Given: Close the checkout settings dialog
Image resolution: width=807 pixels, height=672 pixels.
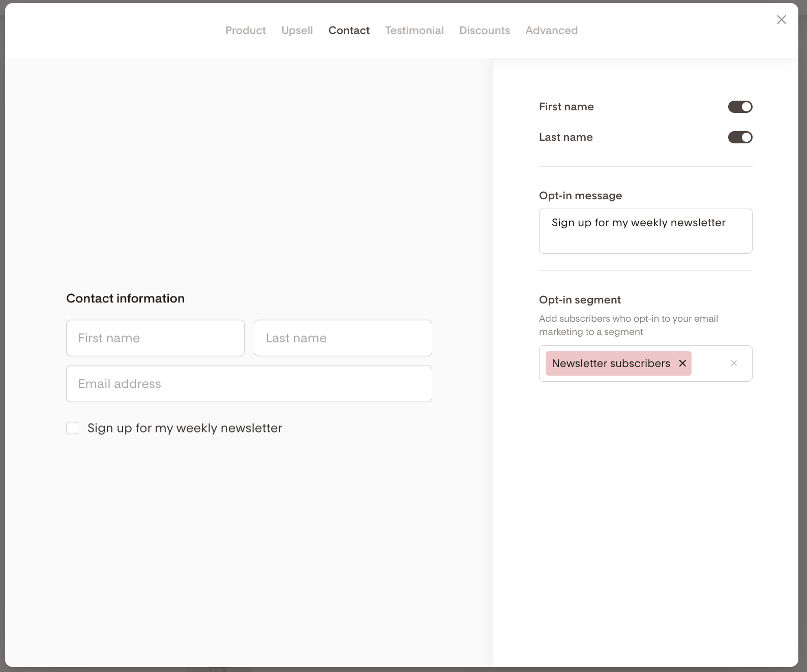Looking at the screenshot, I should [x=781, y=20].
